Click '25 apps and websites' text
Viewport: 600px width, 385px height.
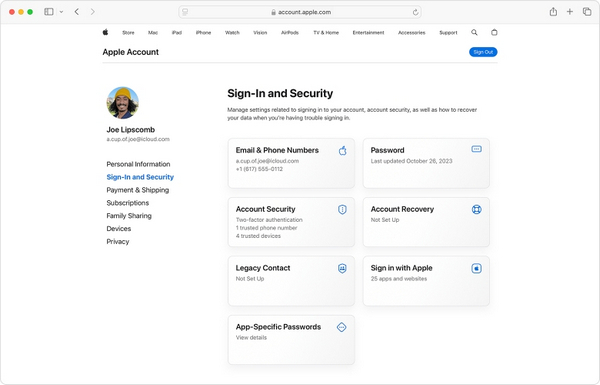[x=399, y=279]
